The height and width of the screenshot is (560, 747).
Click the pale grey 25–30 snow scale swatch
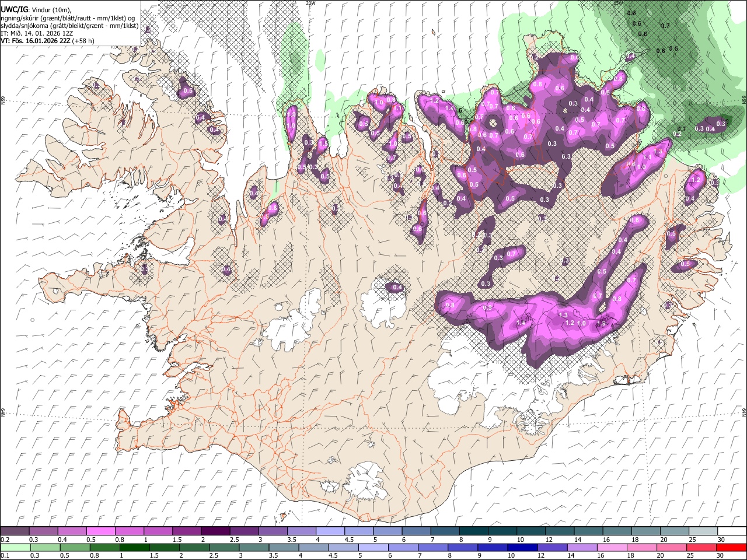tap(703, 531)
